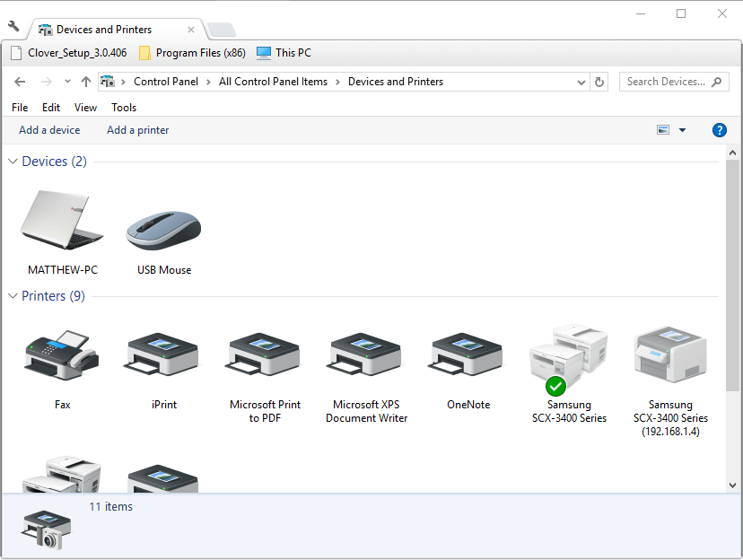The height and width of the screenshot is (560, 743).
Task: Collapse the Printers group
Action: coord(13,296)
